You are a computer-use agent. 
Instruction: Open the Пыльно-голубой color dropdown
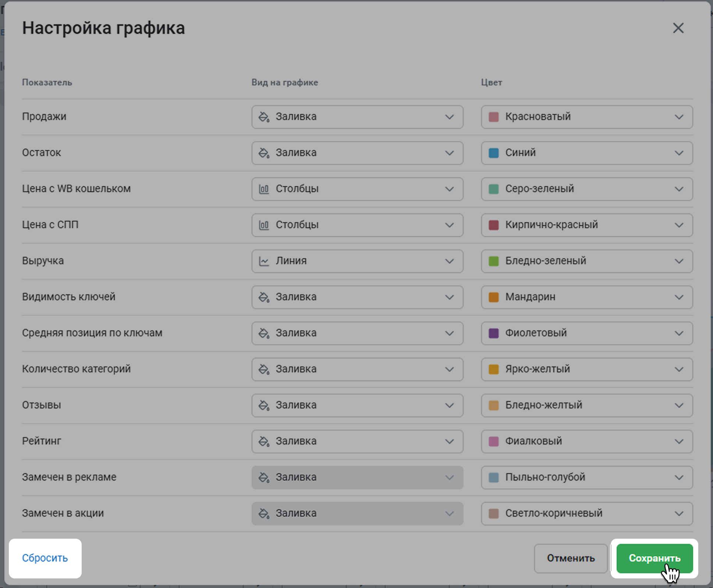pos(586,478)
